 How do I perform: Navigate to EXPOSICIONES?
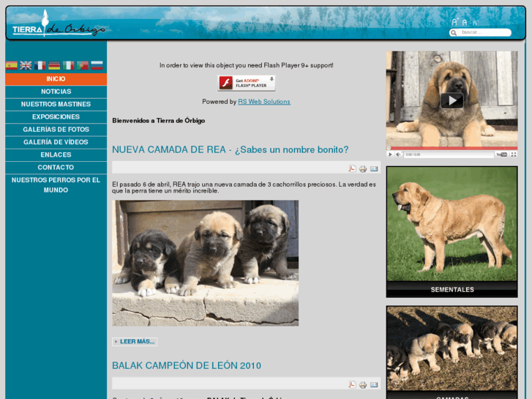[56, 117]
